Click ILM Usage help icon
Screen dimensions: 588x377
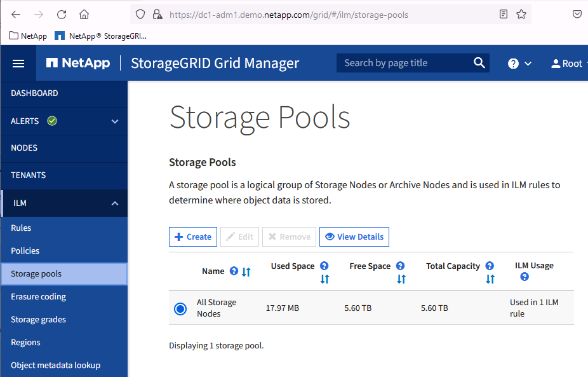(x=525, y=277)
